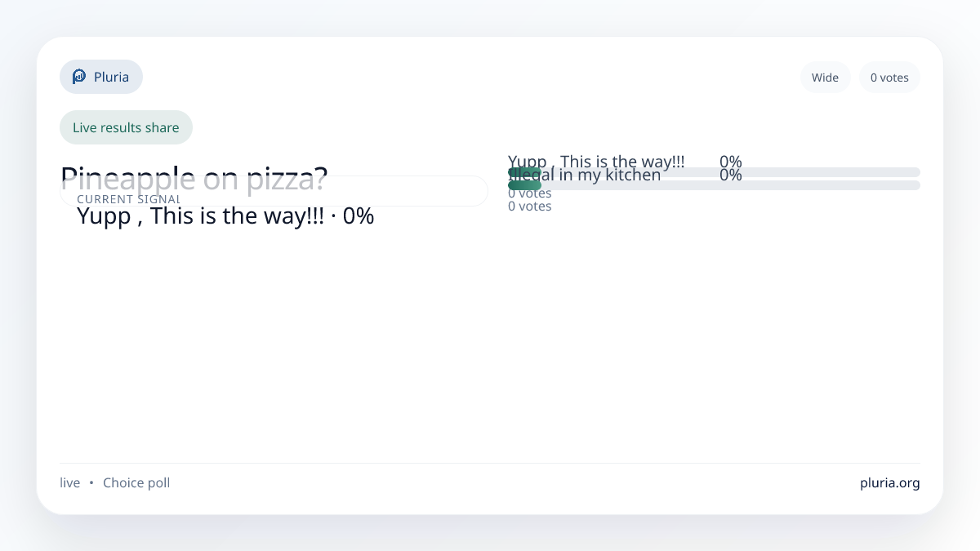Image resolution: width=980 pixels, height=551 pixels.
Task: Click the Pluria logo icon
Action: tap(79, 77)
